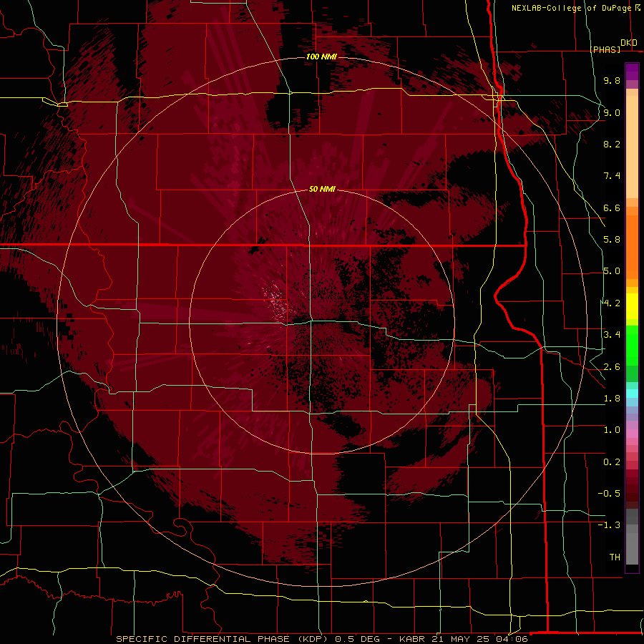This screenshot has width=644, height=644.
Task: Click the 6.6 value on the legend
Action: [612, 208]
